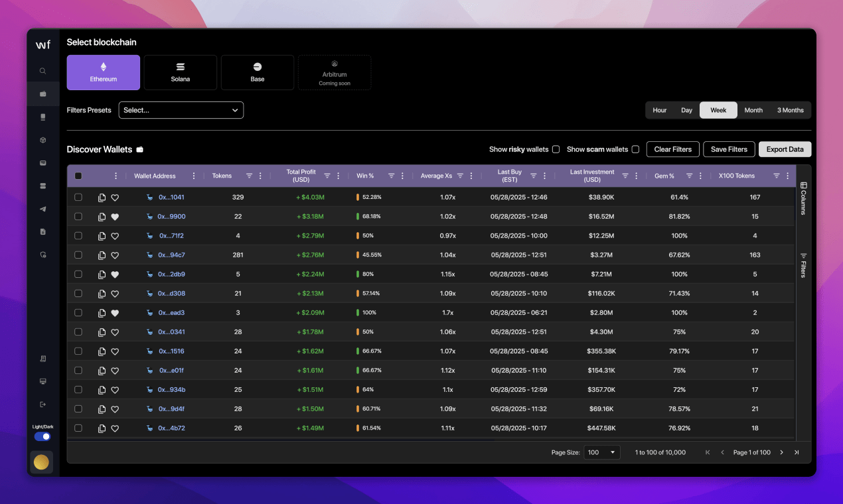The image size is (843, 504).
Task: Click the heart icon for wallet 0x...ead3
Action: 115,313
